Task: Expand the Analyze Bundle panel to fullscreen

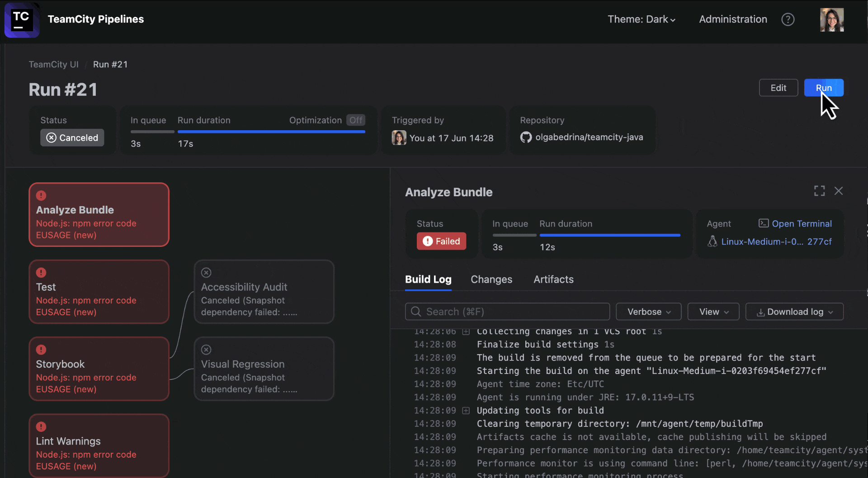Action: [x=819, y=191]
